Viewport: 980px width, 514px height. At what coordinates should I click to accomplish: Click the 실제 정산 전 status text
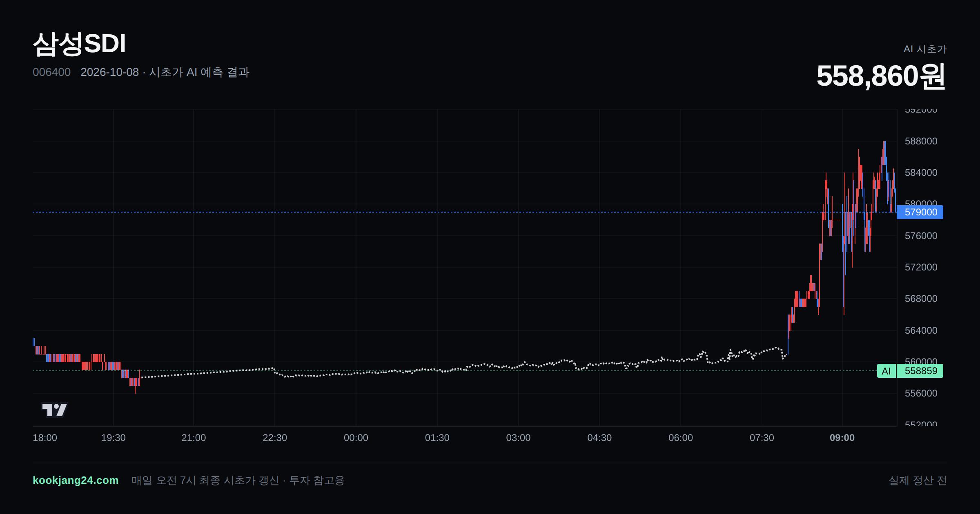tap(918, 480)
